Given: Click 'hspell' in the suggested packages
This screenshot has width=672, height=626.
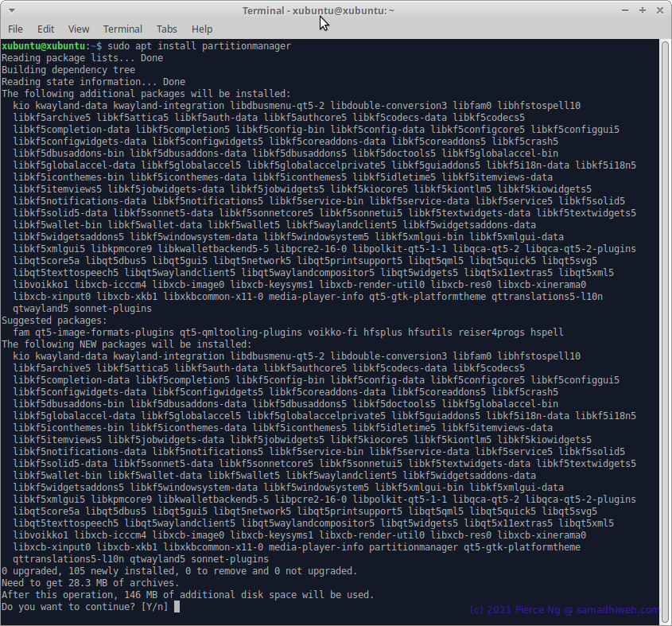Looking at the screenshot, I should pyautogui.click(x=547, y=332).
